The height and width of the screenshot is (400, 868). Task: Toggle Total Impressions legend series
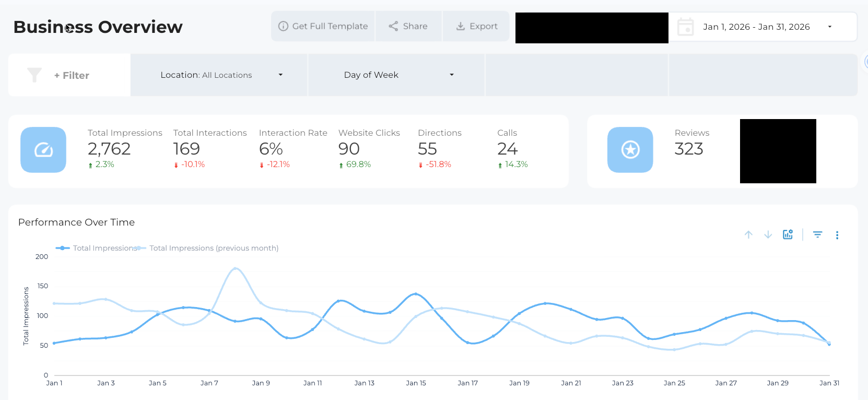point(98,248)
